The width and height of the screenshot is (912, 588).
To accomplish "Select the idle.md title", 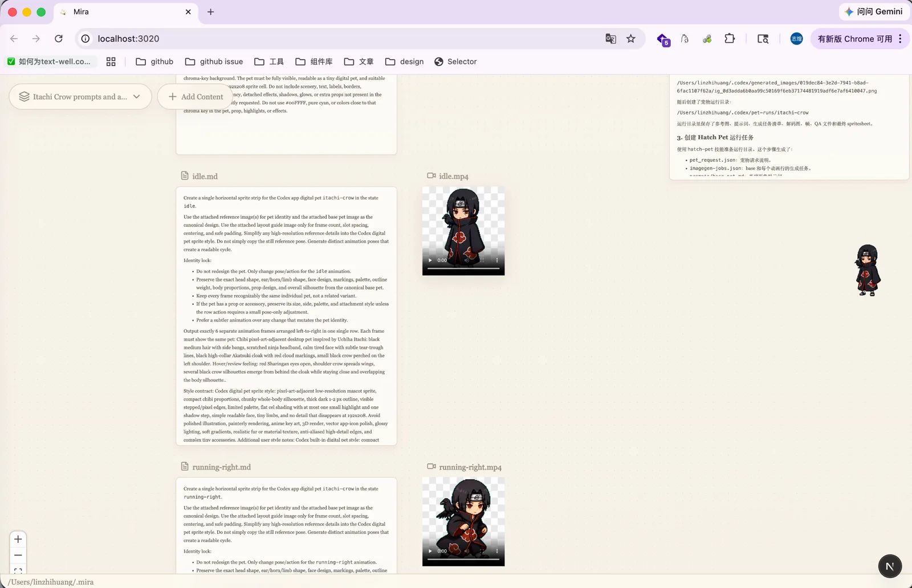I will coord(205,177).
